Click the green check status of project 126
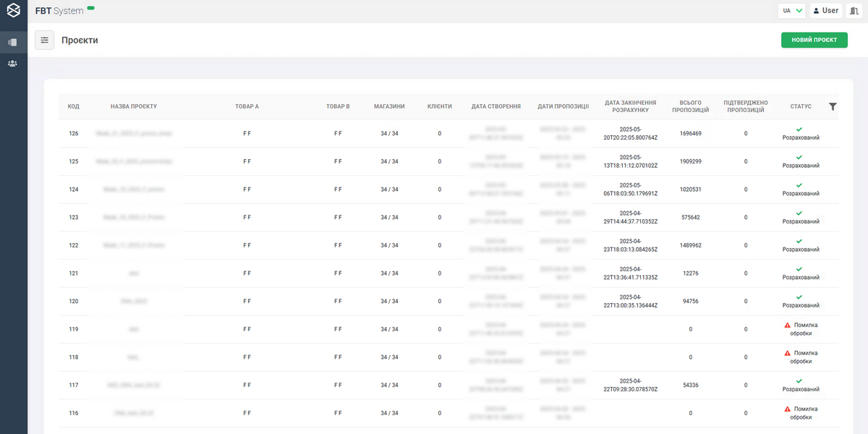The image size is (868, 434). click(799, 129)
